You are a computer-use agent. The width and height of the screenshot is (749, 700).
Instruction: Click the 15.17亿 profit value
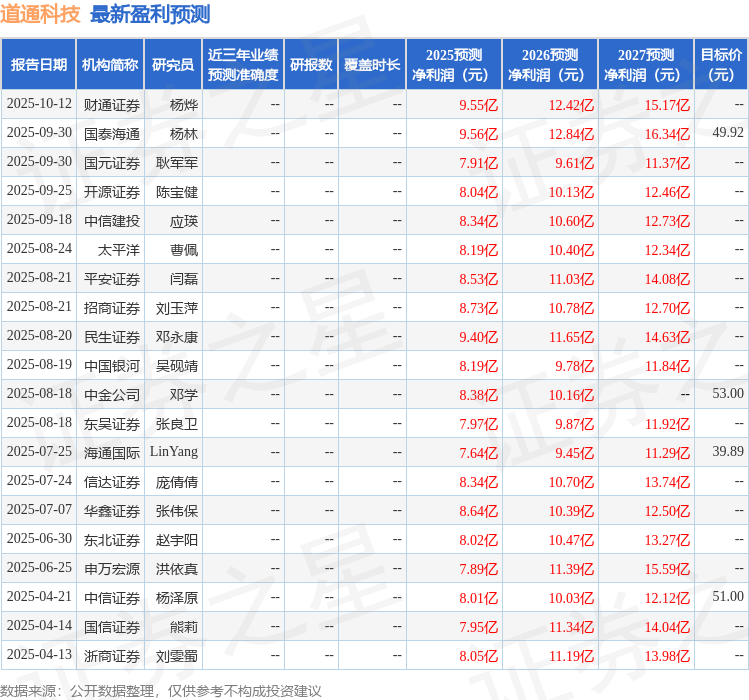click(x=667, y=105)
